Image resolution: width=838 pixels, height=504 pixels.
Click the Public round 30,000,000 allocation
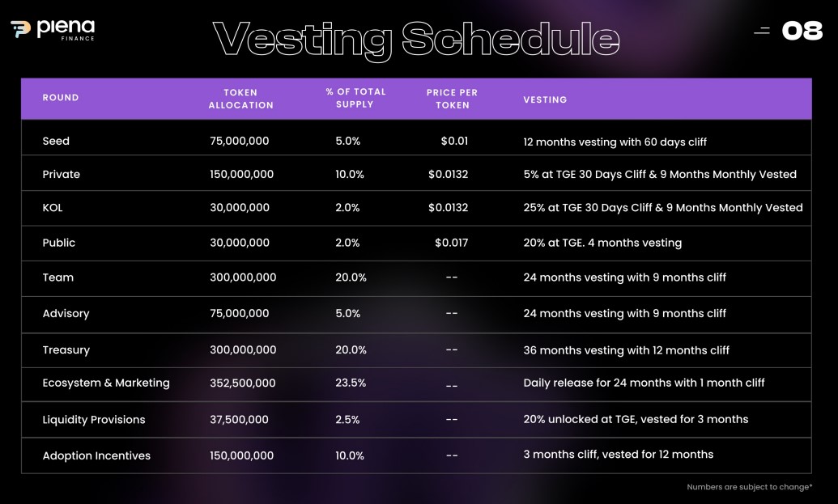click(x=239, y=242)
